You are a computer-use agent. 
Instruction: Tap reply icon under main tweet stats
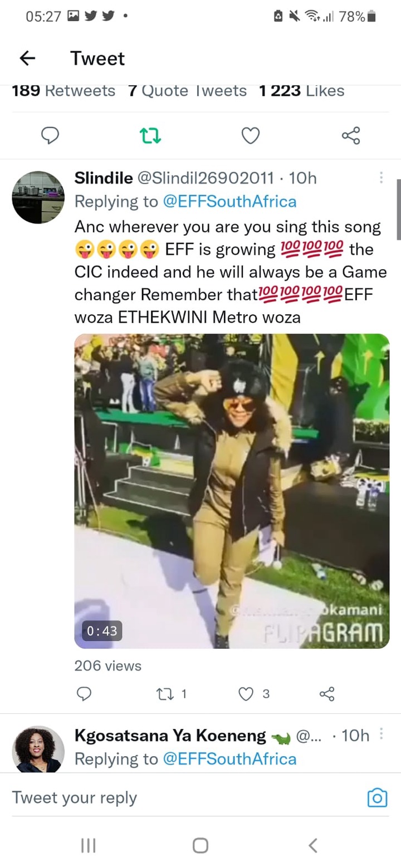51,135
